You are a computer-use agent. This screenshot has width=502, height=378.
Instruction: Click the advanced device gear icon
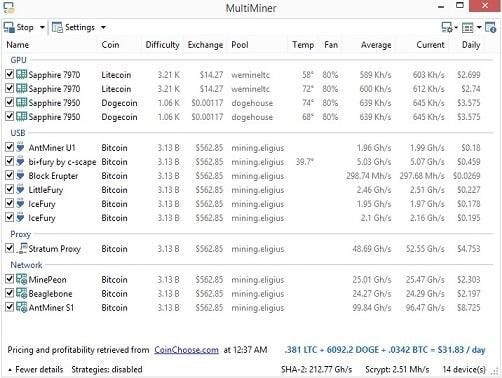(x=447, y=27)
